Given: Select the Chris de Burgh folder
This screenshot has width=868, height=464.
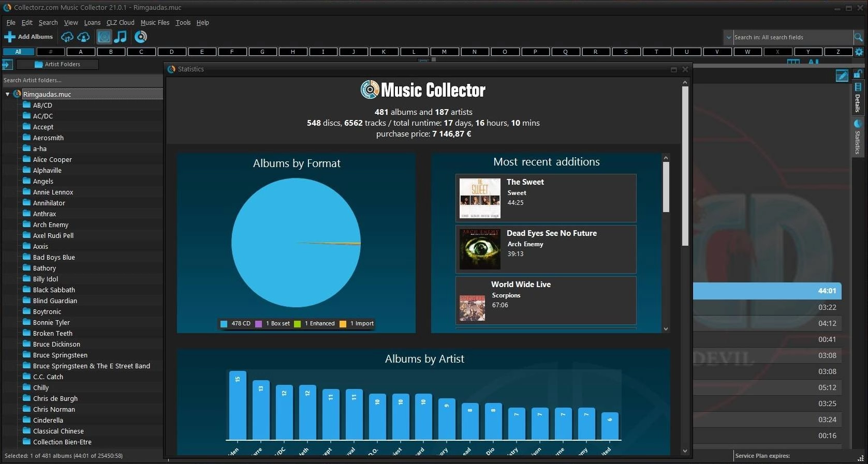Looking at the screenshot, I should coord(55,398).
